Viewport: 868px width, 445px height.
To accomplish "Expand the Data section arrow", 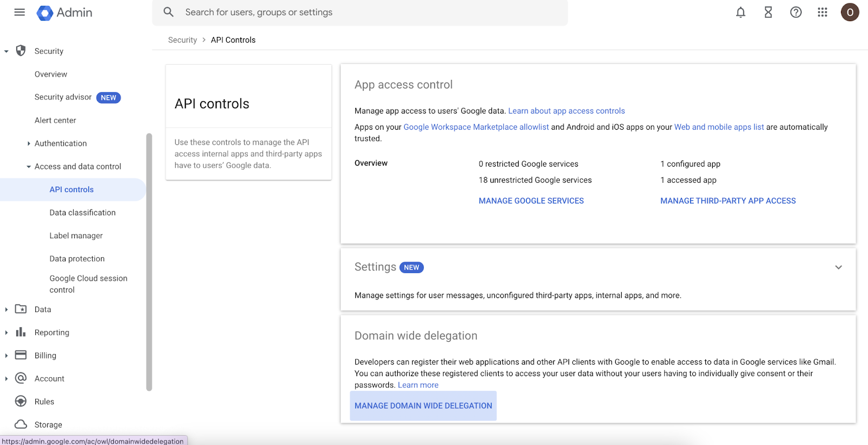I will tap(6, 309).
